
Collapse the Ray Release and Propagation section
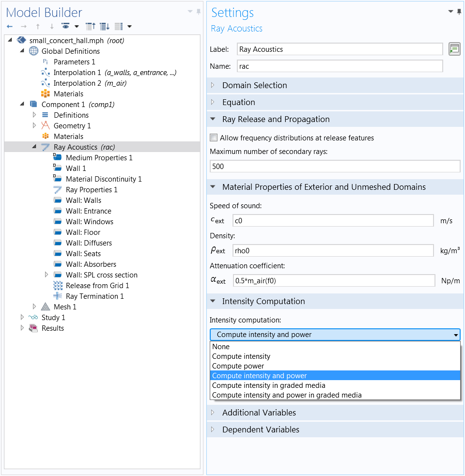click(213, 119)
